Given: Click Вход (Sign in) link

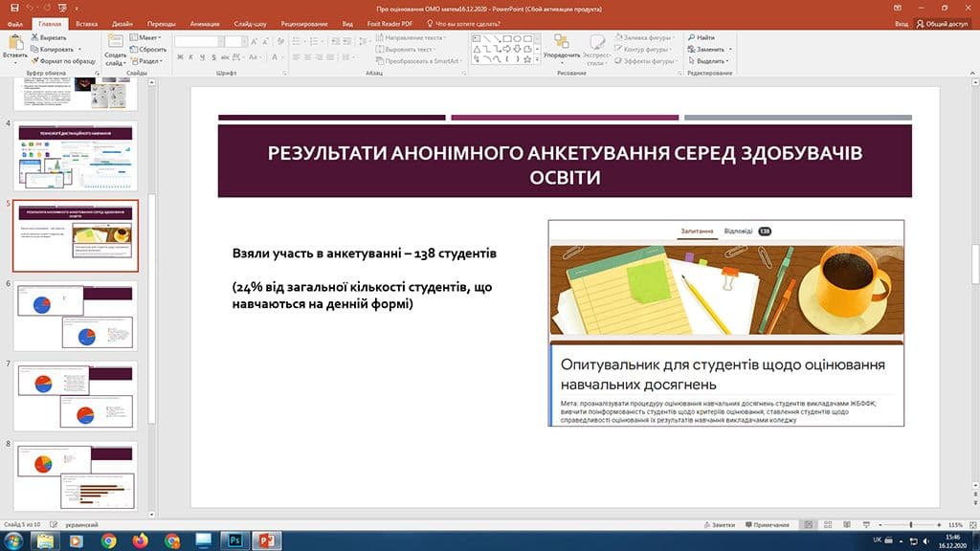Looking at the screenshot, I should [901, 24].
